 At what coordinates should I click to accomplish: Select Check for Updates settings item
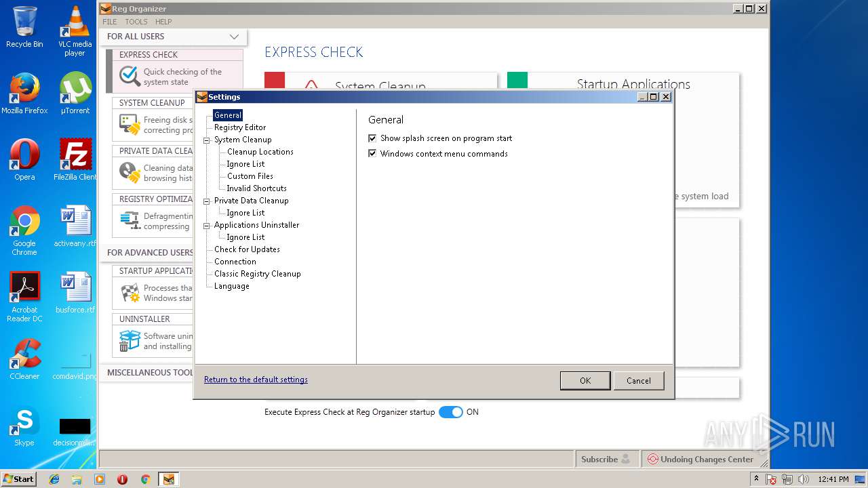[247, 249]
